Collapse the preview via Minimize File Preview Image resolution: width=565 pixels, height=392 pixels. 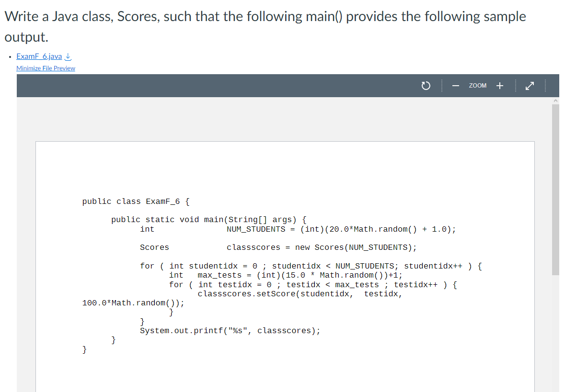click(46, 68)
